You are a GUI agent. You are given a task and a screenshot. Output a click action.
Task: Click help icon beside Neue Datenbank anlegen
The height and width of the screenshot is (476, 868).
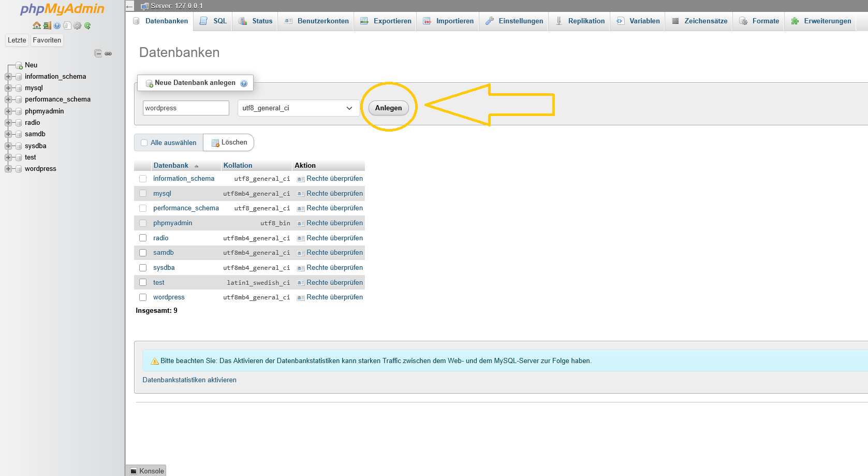pos(244,83)
